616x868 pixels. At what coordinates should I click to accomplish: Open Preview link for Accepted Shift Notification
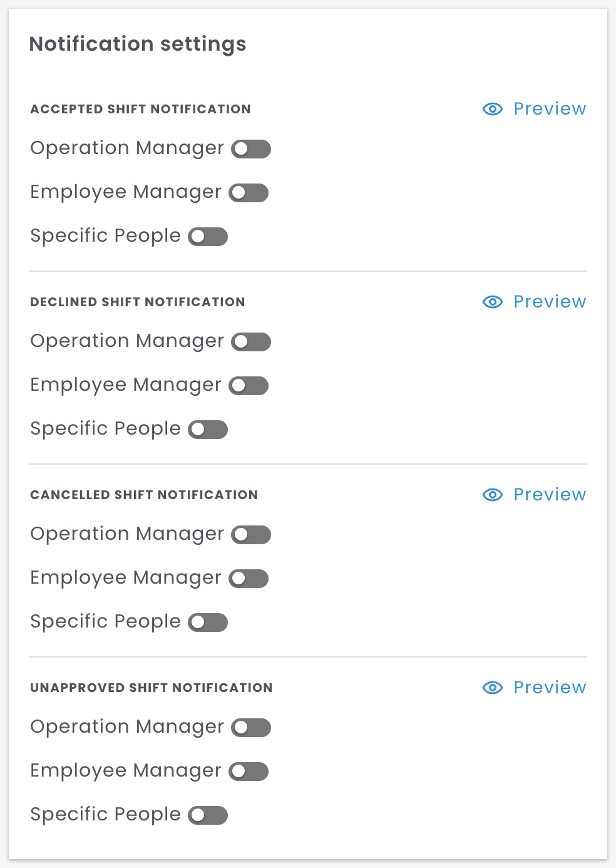point(549,109)
